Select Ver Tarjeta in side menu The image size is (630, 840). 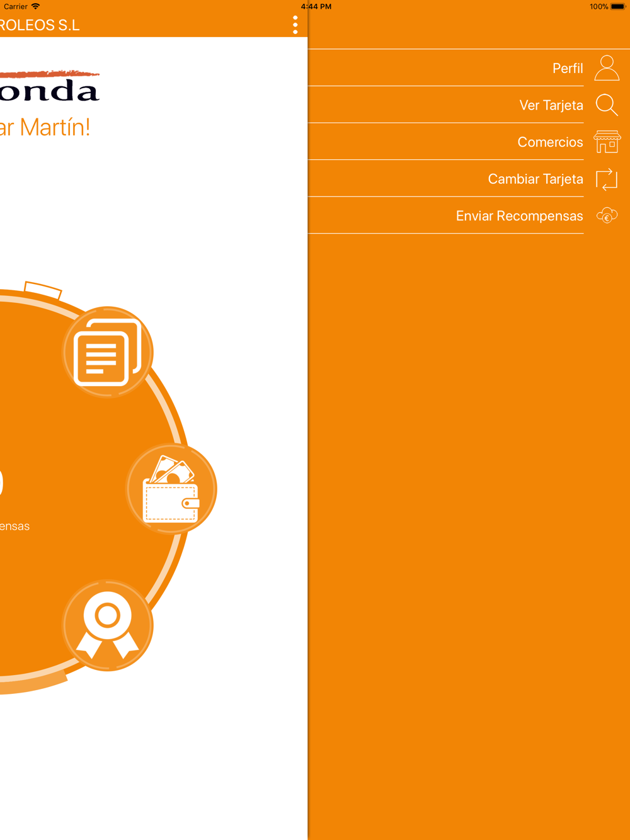coord(469,105)
